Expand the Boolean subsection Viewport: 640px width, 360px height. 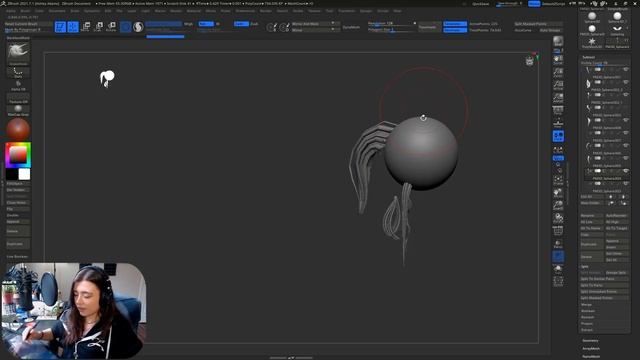tap(588, 311)
